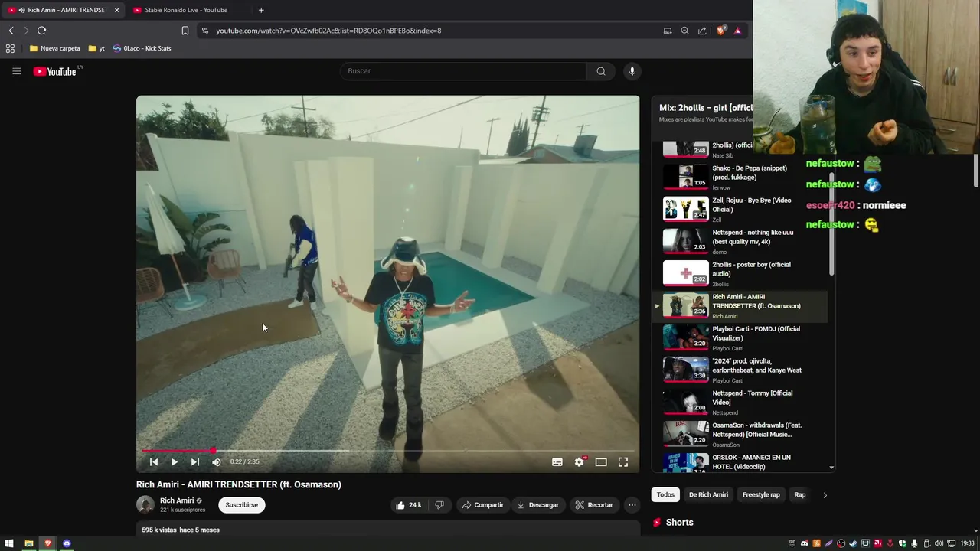Dislike the video with thumbs down
The width and height of the screenshot is (980, 551).
(439, 505)
